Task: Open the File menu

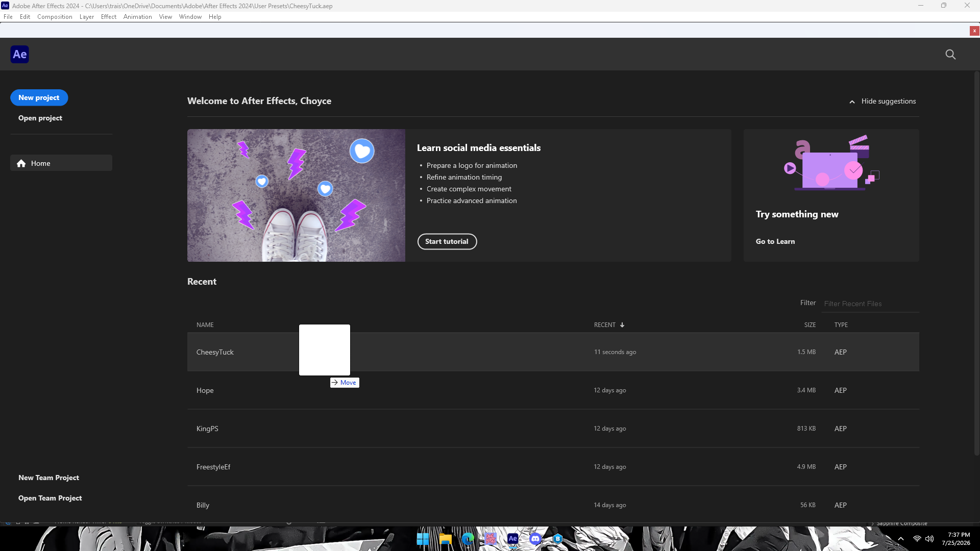Action: (x=8, y=17)
